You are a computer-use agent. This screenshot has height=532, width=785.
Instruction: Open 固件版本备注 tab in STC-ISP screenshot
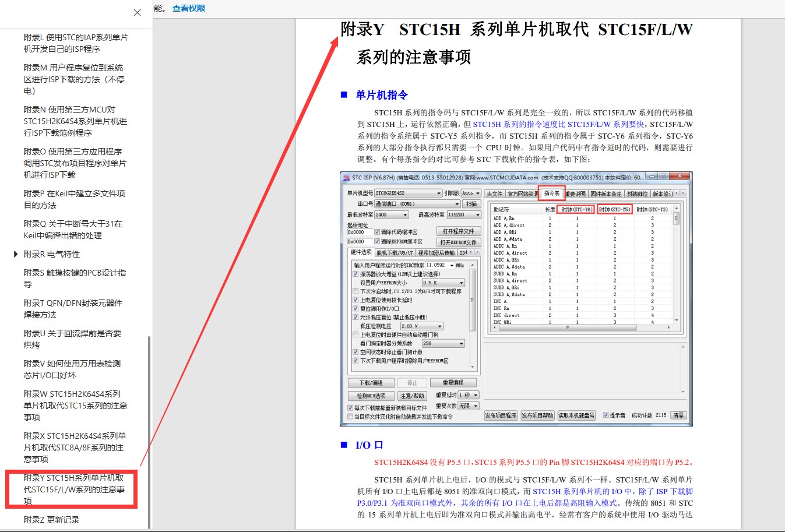click(606, 194)
